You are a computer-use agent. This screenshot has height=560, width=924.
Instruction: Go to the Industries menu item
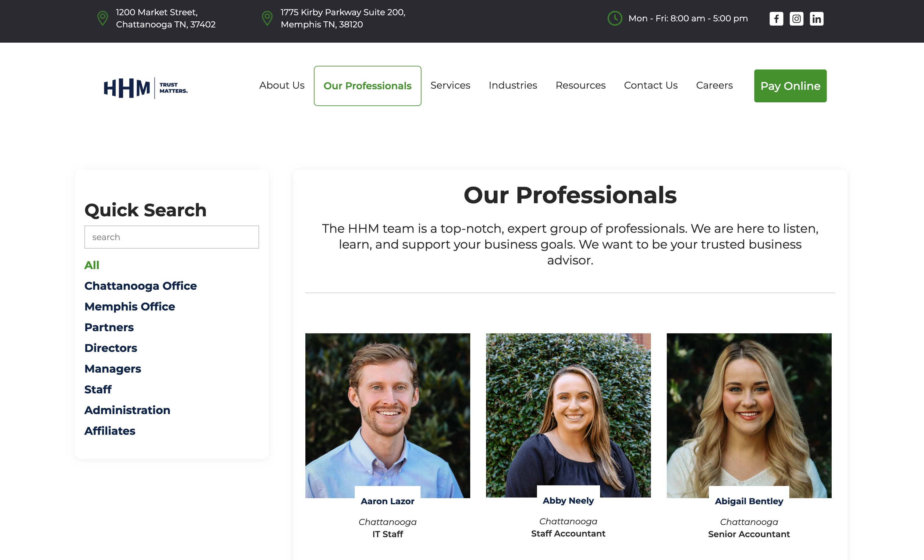(513, 85)
